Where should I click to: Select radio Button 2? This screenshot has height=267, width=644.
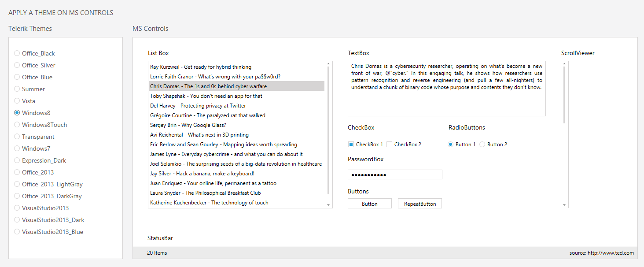point(482,145)
